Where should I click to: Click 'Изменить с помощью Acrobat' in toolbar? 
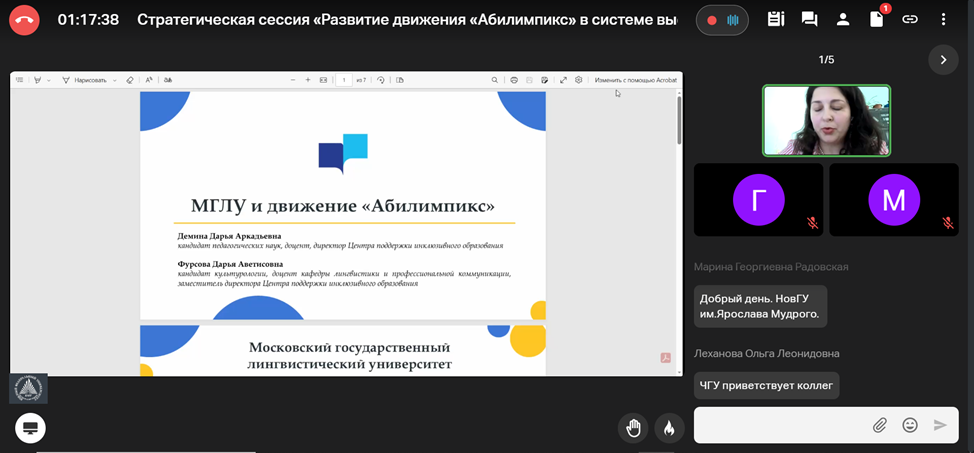[x=635, y=80]
